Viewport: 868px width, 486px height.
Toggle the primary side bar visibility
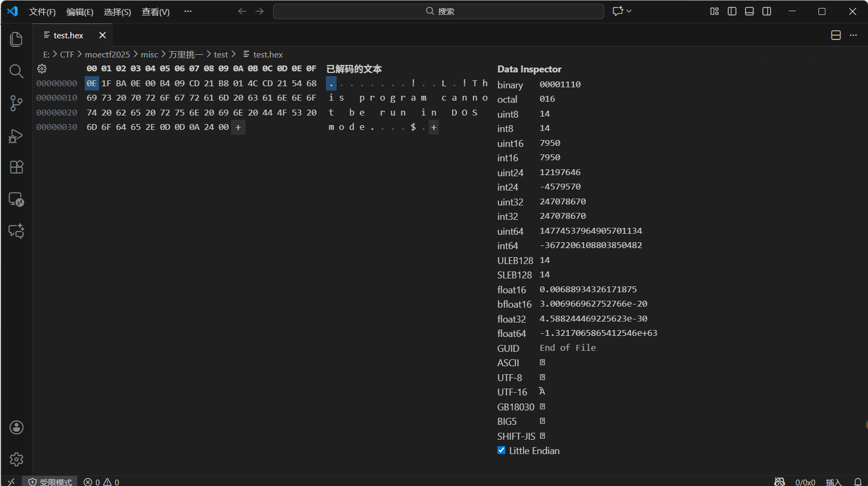pos(731,11)
